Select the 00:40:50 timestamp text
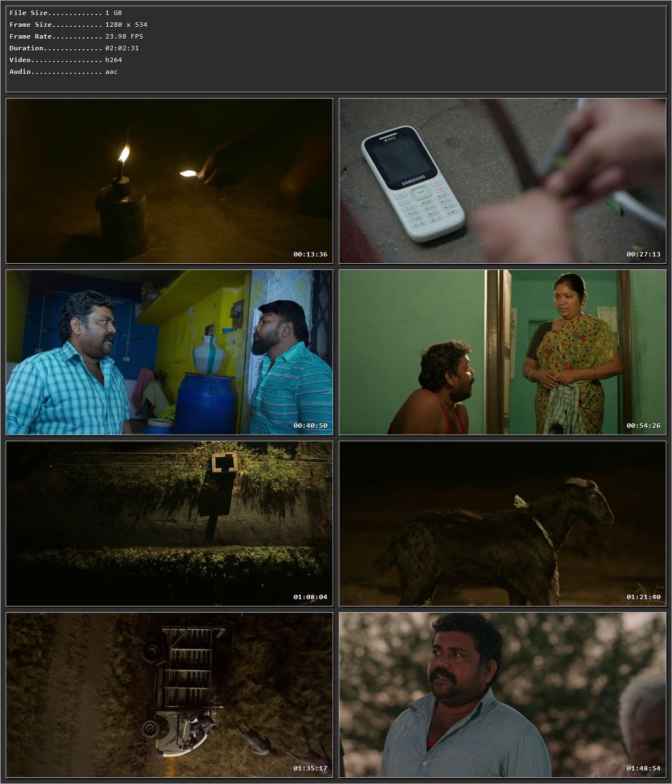This screenshot has height=784, width=672. coord(310,426)
